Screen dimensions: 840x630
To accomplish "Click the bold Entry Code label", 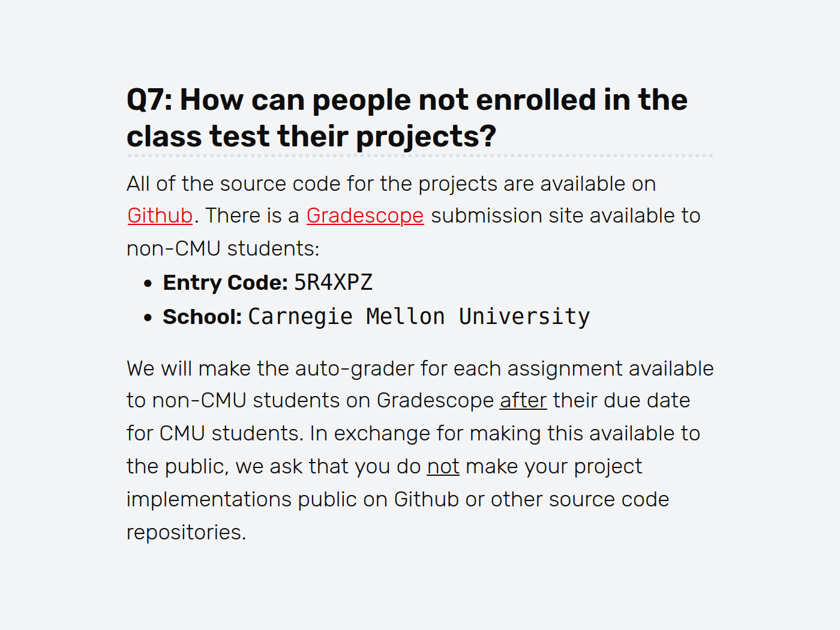I will coord(226,283).
